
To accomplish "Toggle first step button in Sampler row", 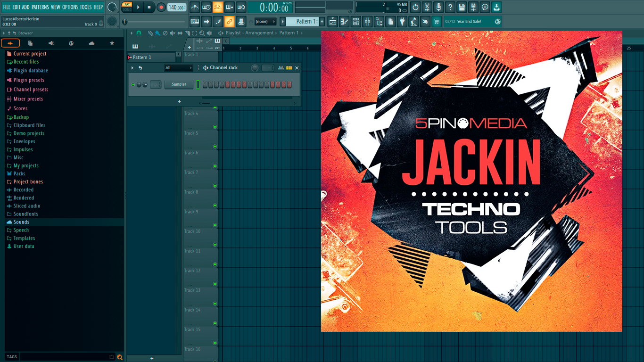I will point(205,84).
